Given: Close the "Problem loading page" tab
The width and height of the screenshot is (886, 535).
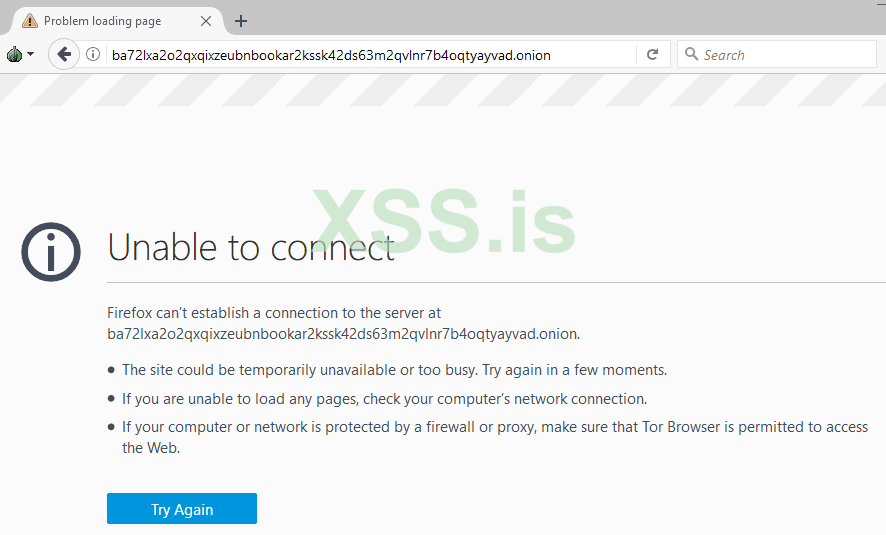Looking at the screenshot, I should [x=206, y=21].
